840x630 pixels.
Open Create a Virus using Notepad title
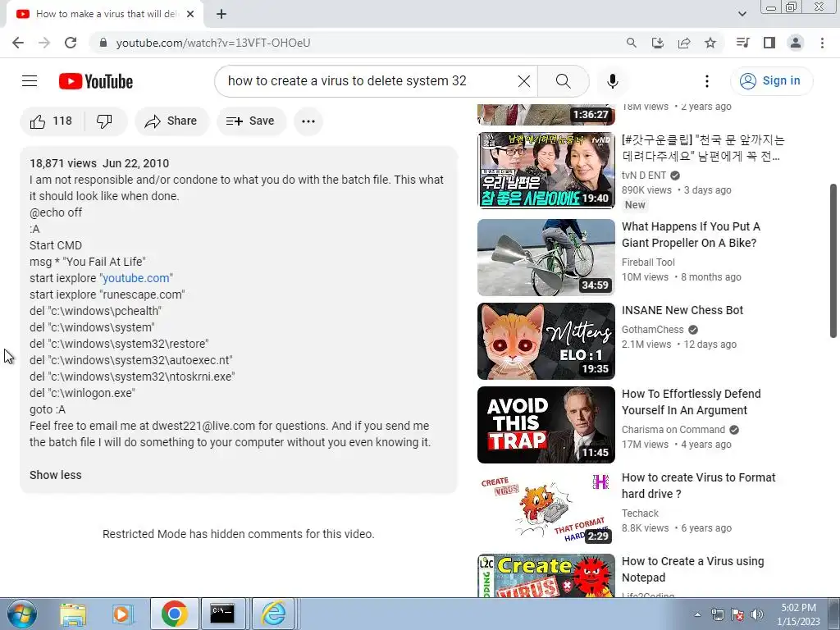coord(692,569)
